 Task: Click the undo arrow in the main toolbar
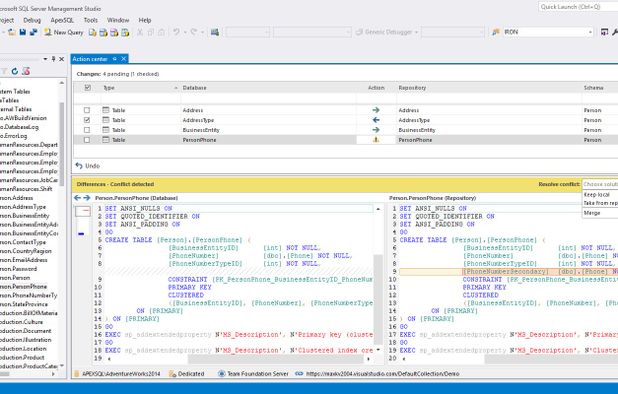click(176, 32)
